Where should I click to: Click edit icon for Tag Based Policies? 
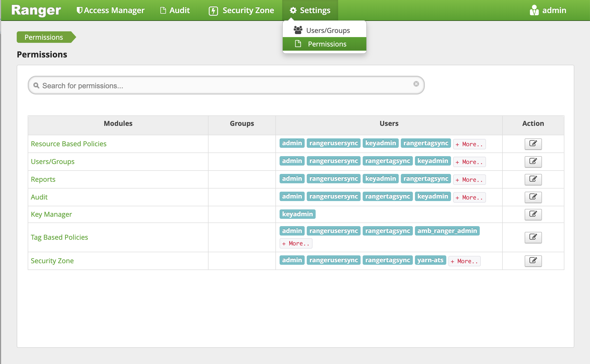533,237
